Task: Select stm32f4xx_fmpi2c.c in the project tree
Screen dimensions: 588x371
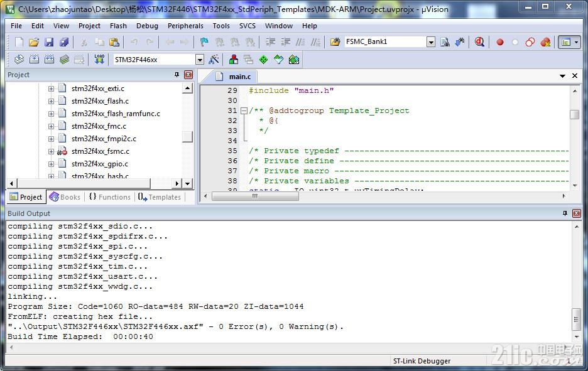Action: 104,139
